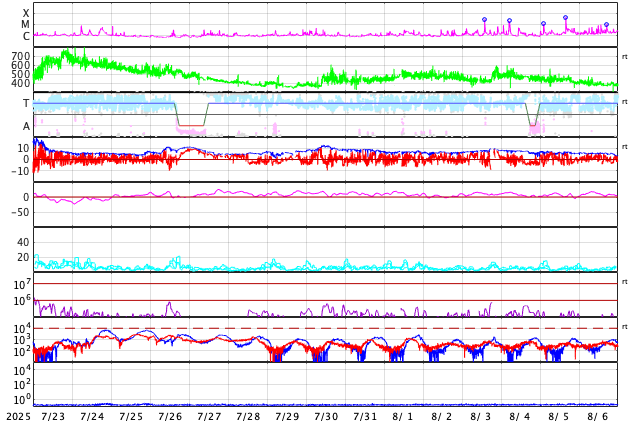The width and height of the screenshot is (634, 424).
Task: Select the 7/23 date label
Action: coord(53,417)
